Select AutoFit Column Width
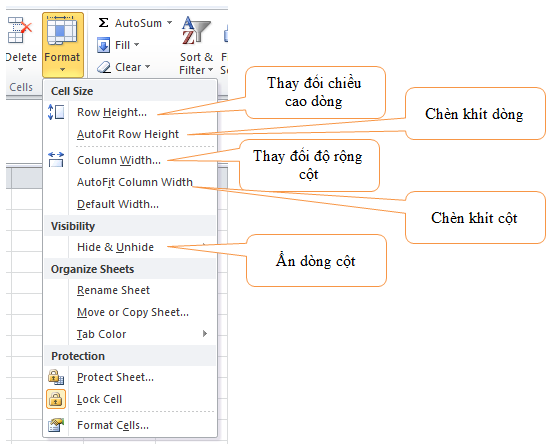This screenshot has height=445, width=556. point(135,182)
